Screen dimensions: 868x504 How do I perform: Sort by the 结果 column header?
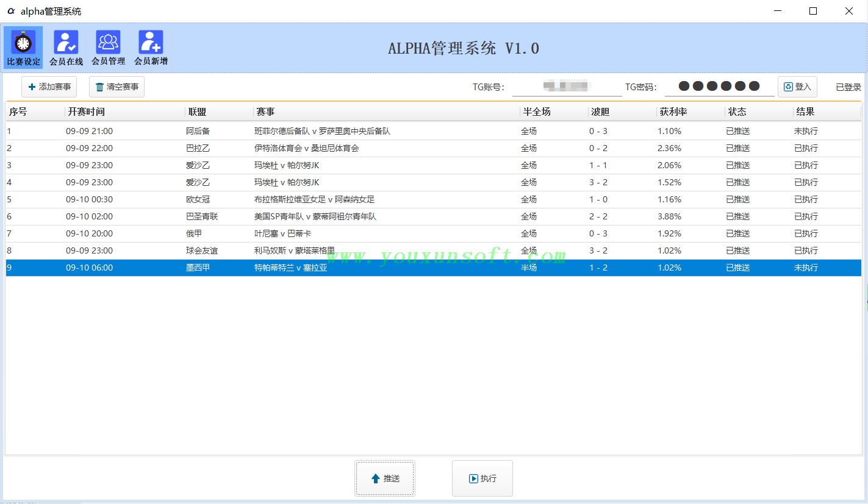coord(827,112)
